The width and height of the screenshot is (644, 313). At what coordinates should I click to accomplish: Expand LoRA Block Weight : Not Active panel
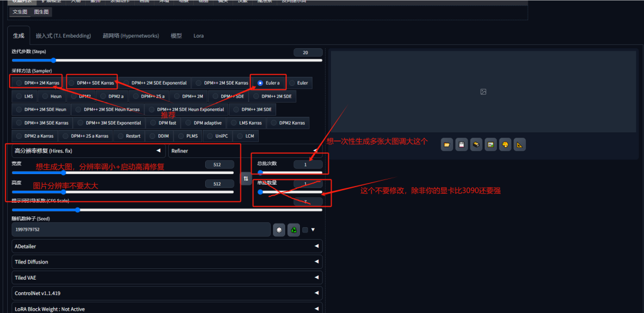(x=167, y=308)
